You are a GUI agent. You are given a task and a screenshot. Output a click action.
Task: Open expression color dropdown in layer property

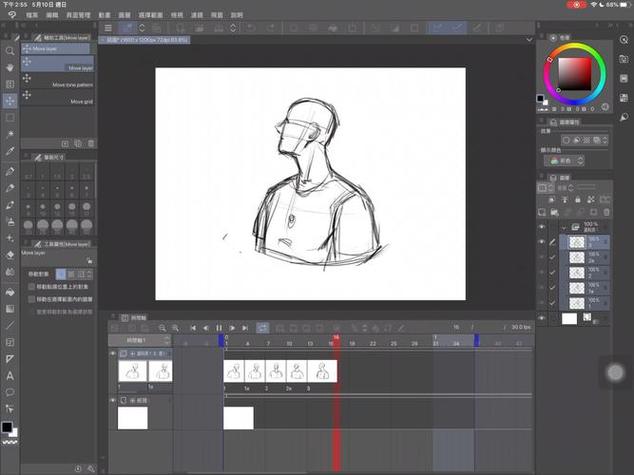(x=566, y=161)
